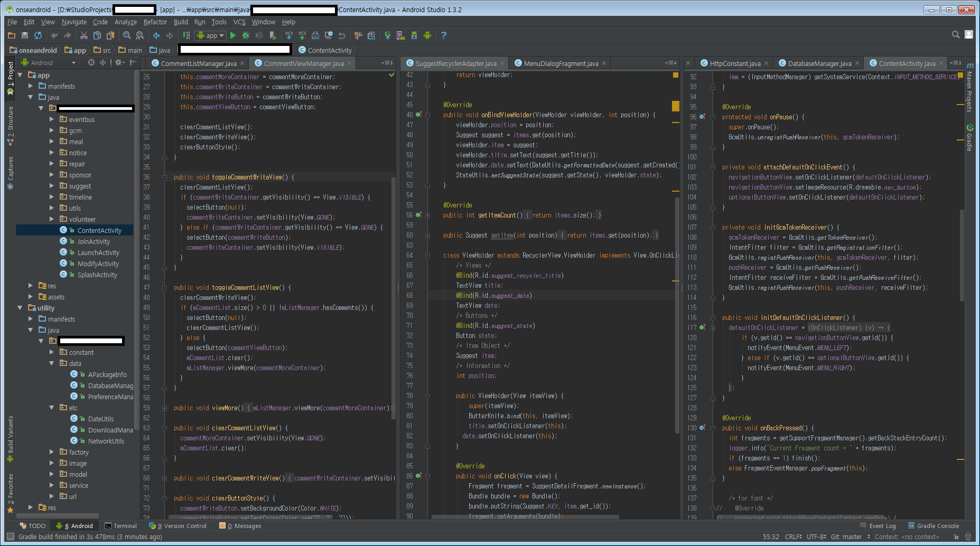Toggle the Maven Projects tool window
The height and width of the screenshot is (546, 980).
click(x=969, y=87)
